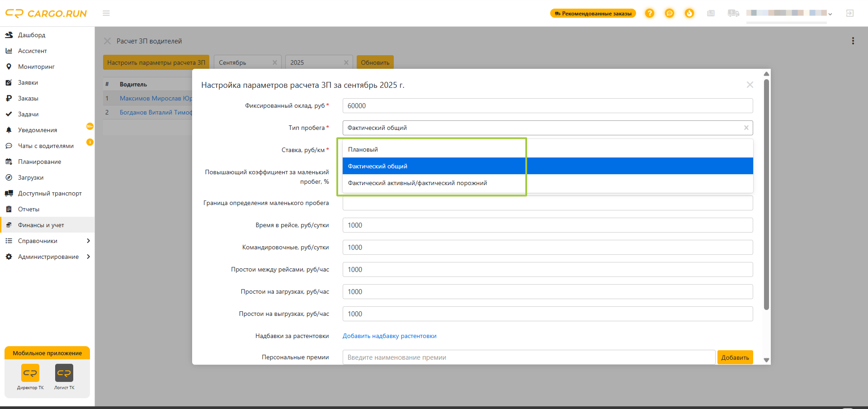Open the help question mark icon
This screenshot has width=868, height=409.
click(x=650, y=14)
